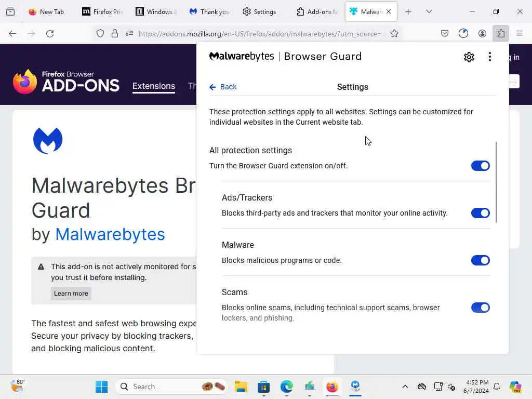
Task: Switch to the Thank you tab
Action: [x=210, y=12]
